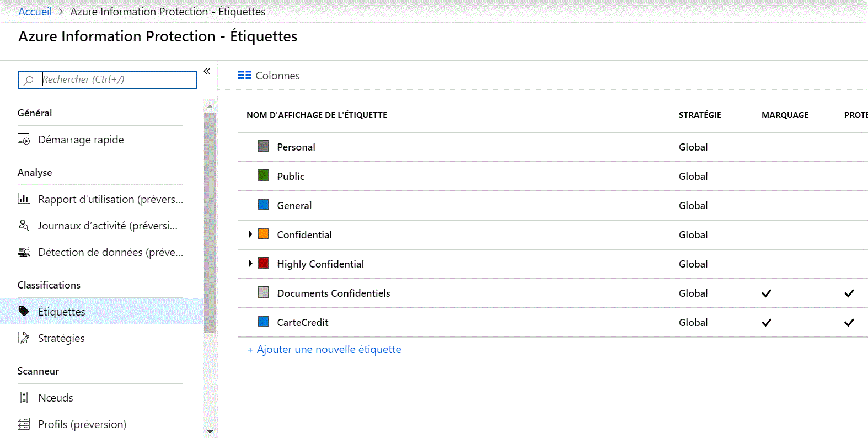The height and width of the screenshot is (438, 868).
Task: Click the Rapport d'utilisation bar chart icon
Action: click(23, 199)
